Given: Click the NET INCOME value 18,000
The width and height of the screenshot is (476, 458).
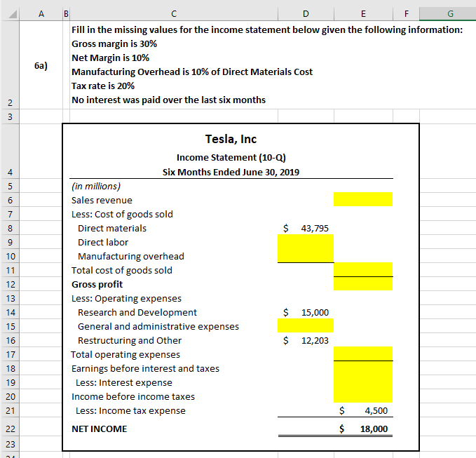Looking at the screenshot, I should 374,429.
